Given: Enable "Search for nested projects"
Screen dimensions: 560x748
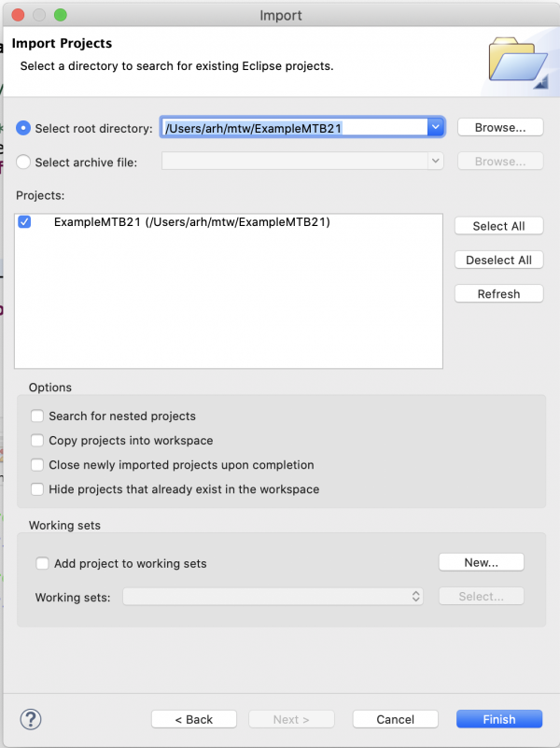Looking at the screenshot, I should pos(36,416).
